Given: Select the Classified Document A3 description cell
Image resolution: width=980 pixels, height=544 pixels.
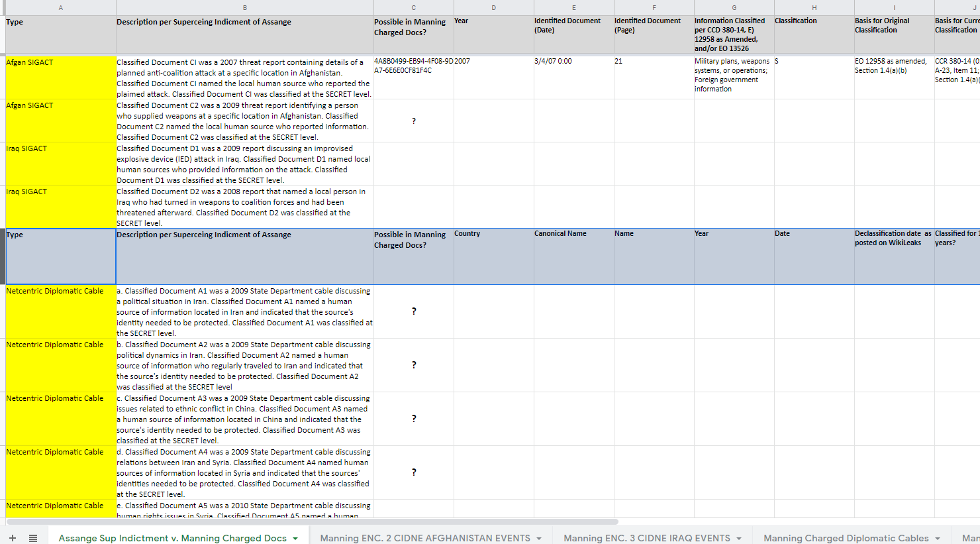Looking at the screenshot, I should click(245, 419).
